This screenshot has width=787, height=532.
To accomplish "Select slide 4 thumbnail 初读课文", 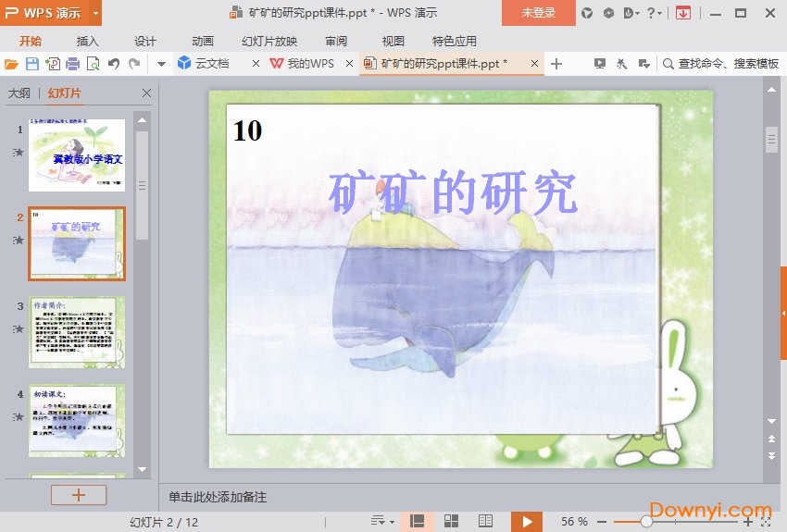I will point(77,420).
